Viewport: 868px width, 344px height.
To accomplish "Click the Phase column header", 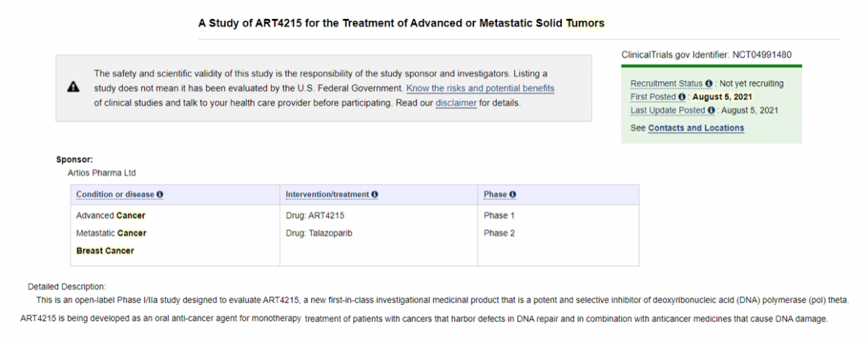I will pyautogui.click(x=495, y=195).
